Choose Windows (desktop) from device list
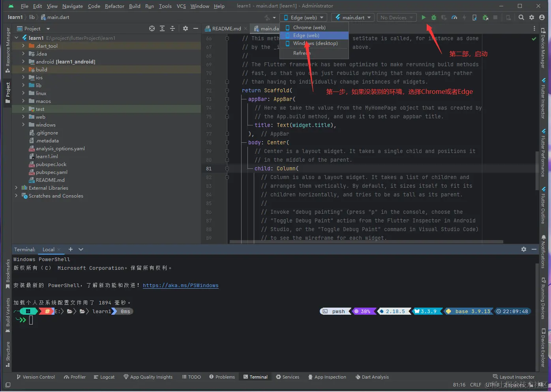This screenshot has width=551, height=392. [x=314, y=43]
